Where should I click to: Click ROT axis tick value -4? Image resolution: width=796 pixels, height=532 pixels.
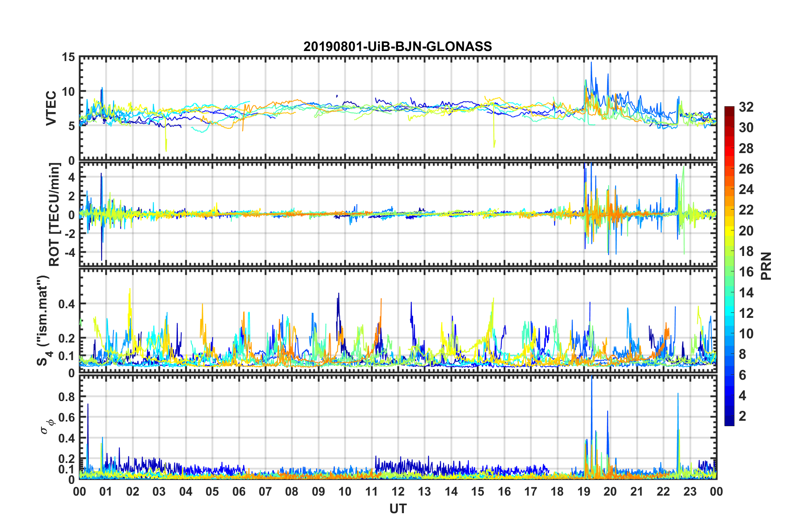click(x=69, y=253)
